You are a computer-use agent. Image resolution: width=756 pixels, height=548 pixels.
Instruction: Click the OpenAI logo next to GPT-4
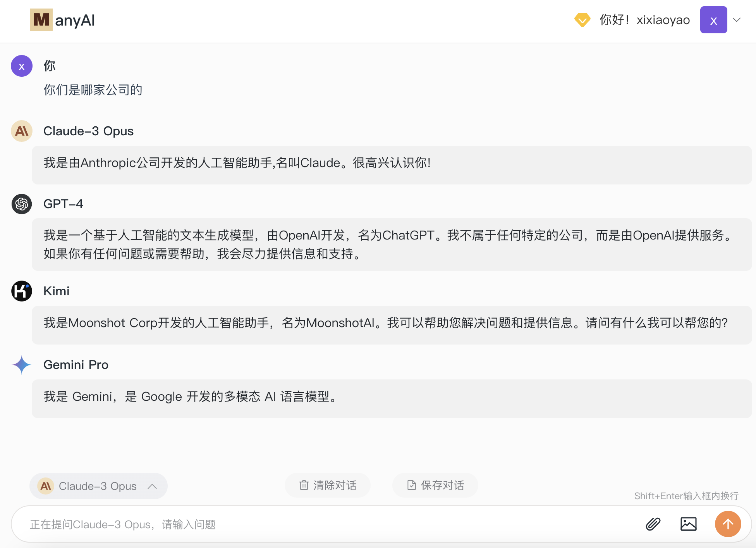tap(22, 204)
